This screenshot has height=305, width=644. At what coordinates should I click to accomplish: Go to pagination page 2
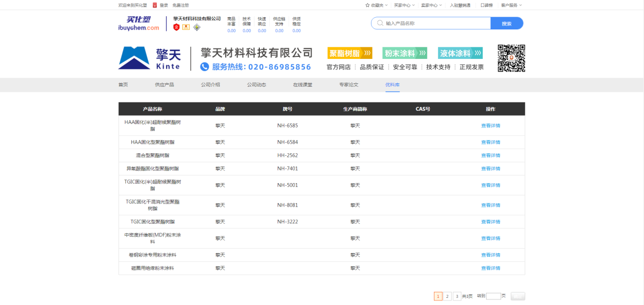click(448, 296)
